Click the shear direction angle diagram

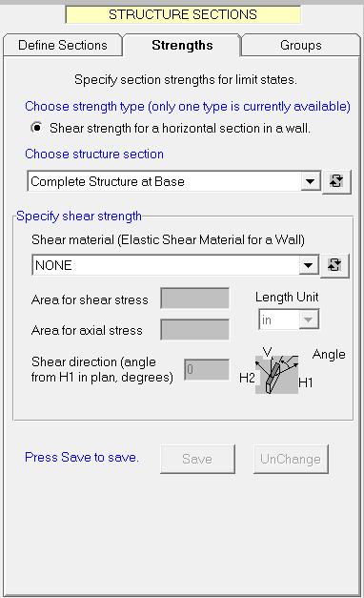[x=276, y=375]
